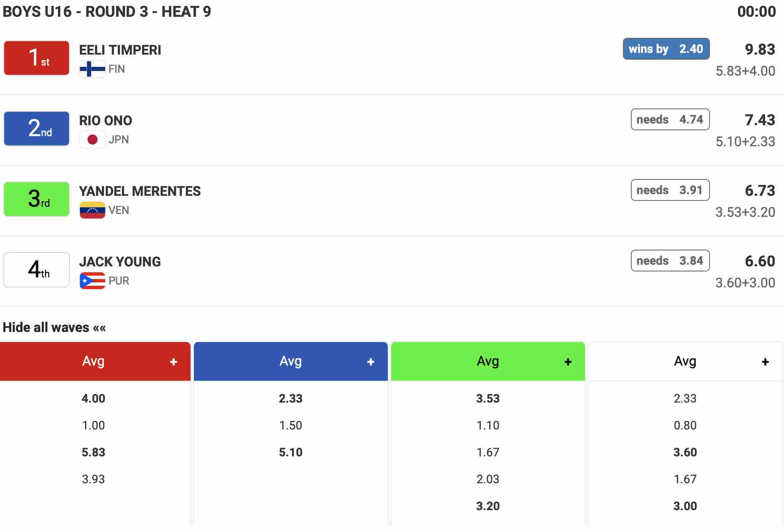Click the red 1st place badge
784x532 pixels.
tap(37, 58)
